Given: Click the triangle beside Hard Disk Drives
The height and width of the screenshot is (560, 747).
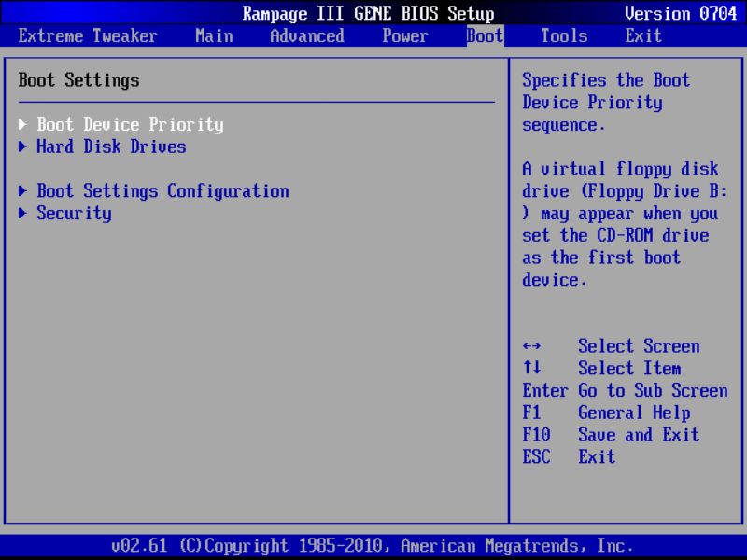Looking at the screenshot, I should [22, 147].
